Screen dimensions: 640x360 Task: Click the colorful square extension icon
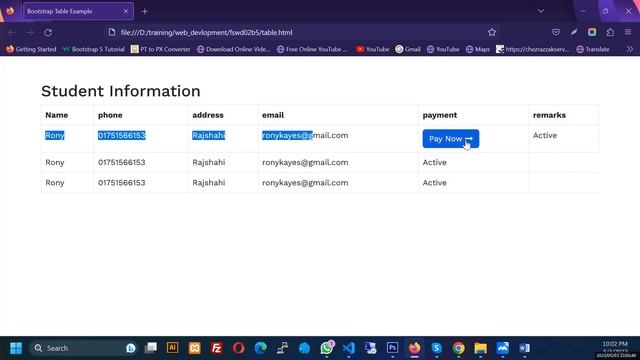[x=592, y=32]
